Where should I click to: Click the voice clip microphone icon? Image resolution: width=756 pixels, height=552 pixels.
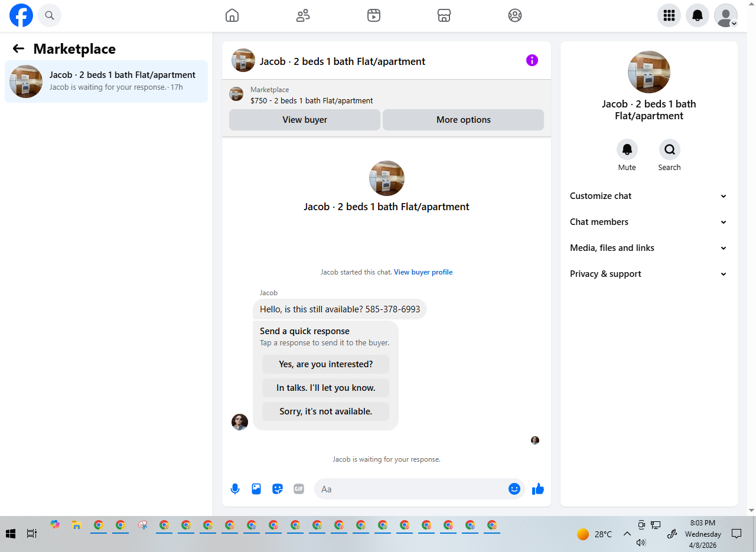235,489
